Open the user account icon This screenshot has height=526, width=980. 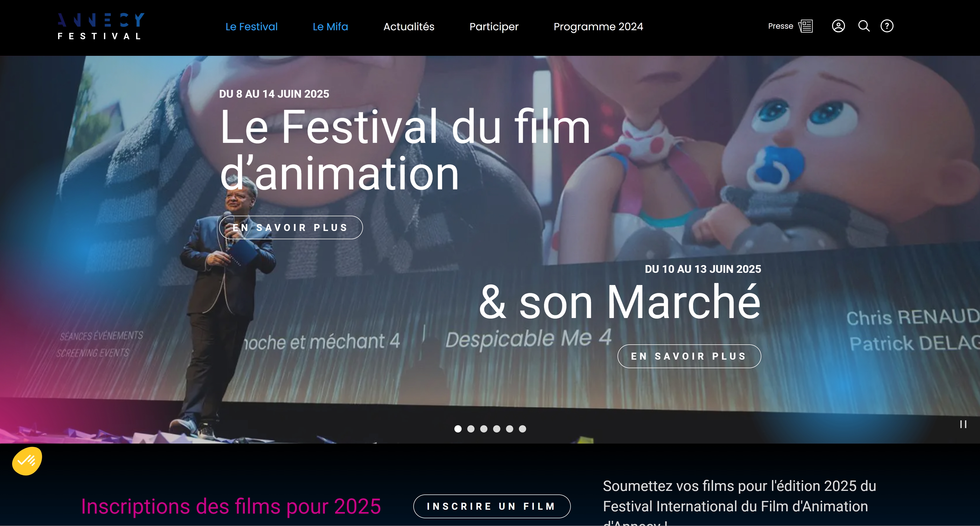(838, 26)
